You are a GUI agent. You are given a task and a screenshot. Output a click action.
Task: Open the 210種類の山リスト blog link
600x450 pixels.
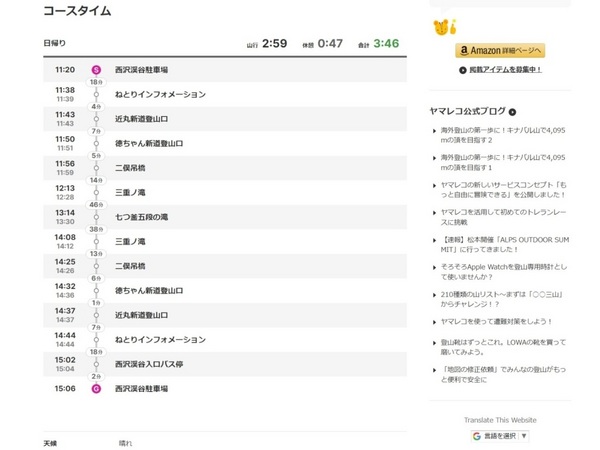(501, 299)
